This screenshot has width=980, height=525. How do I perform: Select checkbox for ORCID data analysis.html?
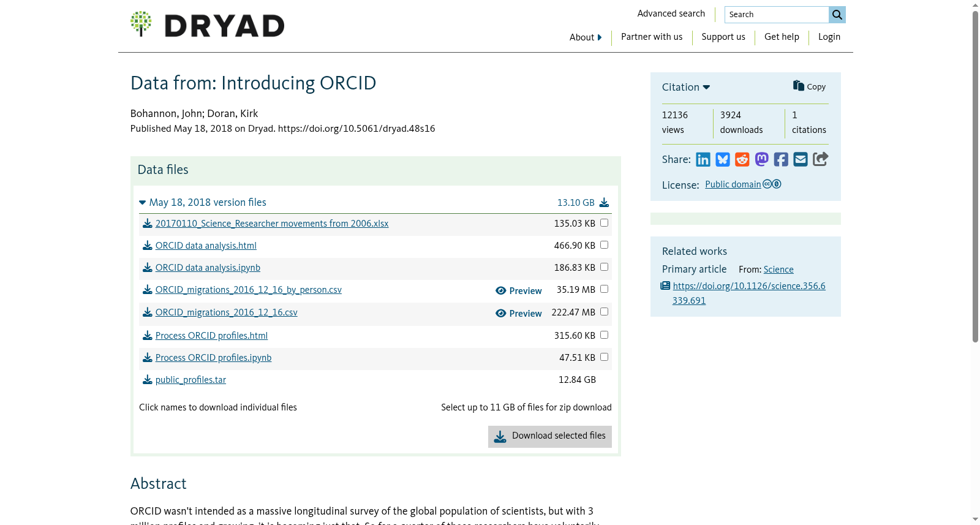pos(604,245)
